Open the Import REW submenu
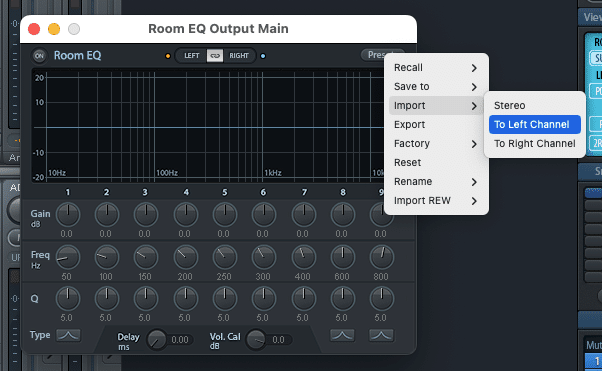Image resolution: width=602 pixels, height=371 pixels. click(x=436, y=200)
